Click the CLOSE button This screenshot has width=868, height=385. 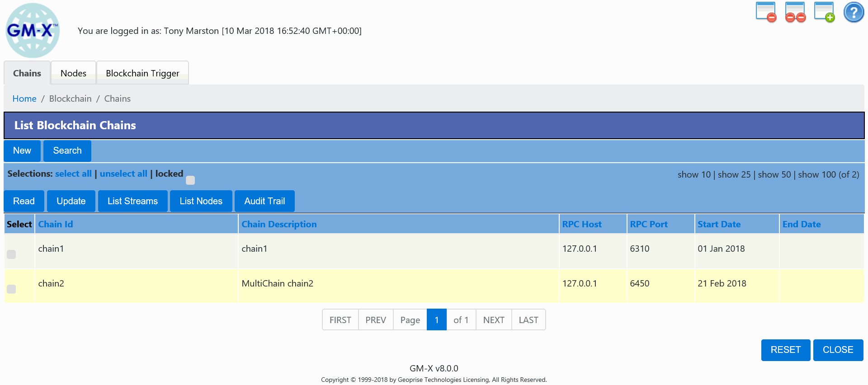pos(838,350)
